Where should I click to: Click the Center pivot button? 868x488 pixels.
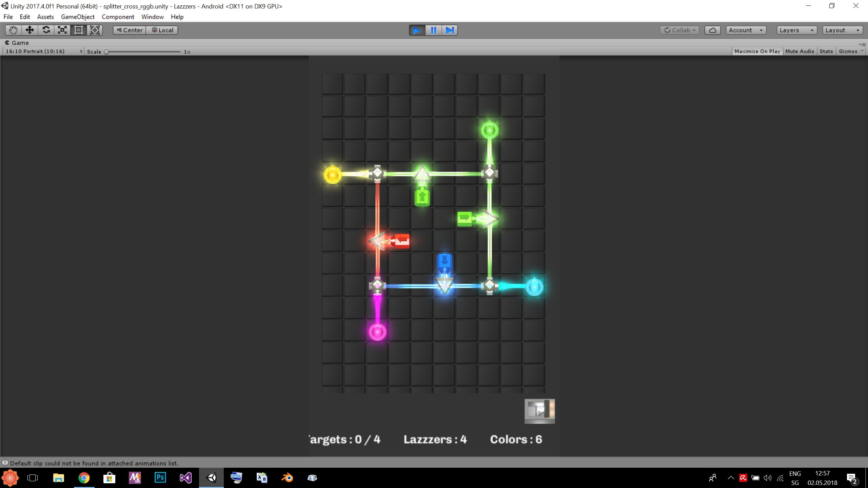tap(130, 30)
